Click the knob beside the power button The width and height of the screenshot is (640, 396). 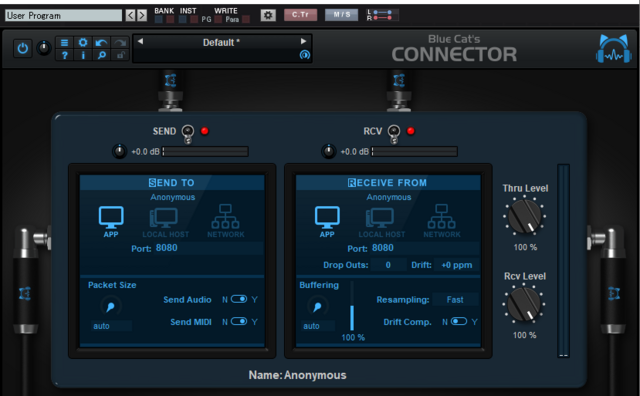tap(44, 49)
